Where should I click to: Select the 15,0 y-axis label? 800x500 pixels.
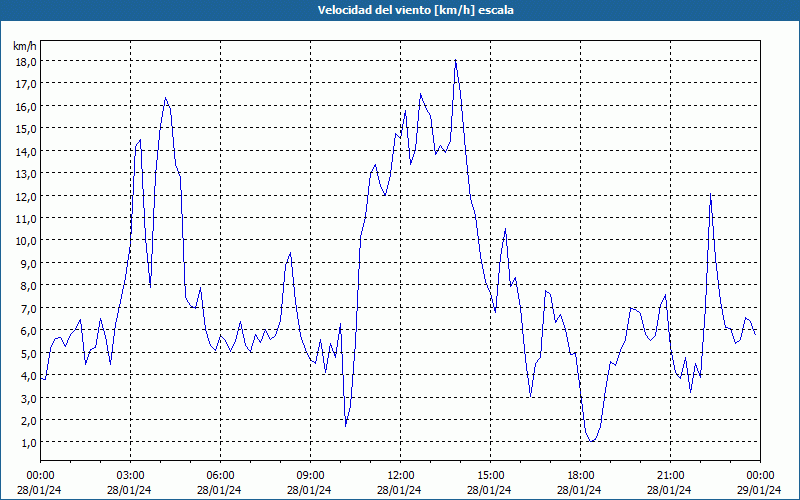point(28,129)
